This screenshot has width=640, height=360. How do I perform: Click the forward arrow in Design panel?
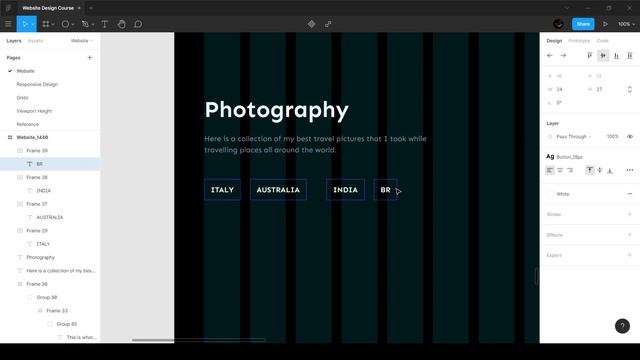563,56
